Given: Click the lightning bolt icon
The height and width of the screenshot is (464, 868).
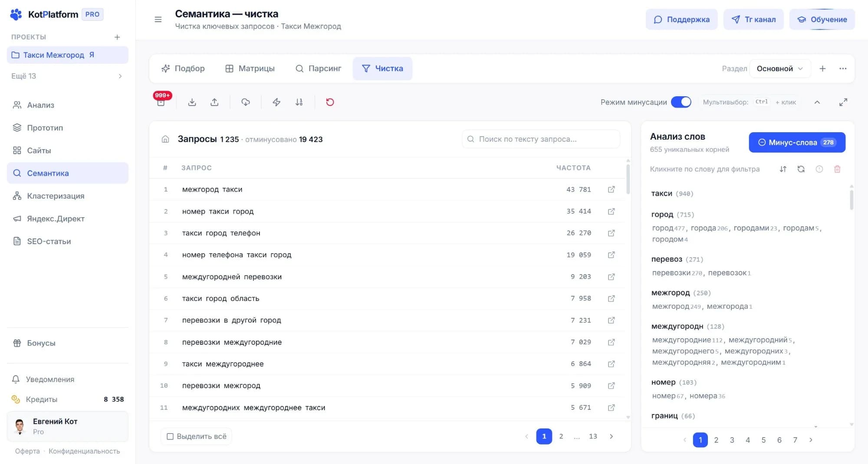Looking at the screenshot, I should 276,102.
